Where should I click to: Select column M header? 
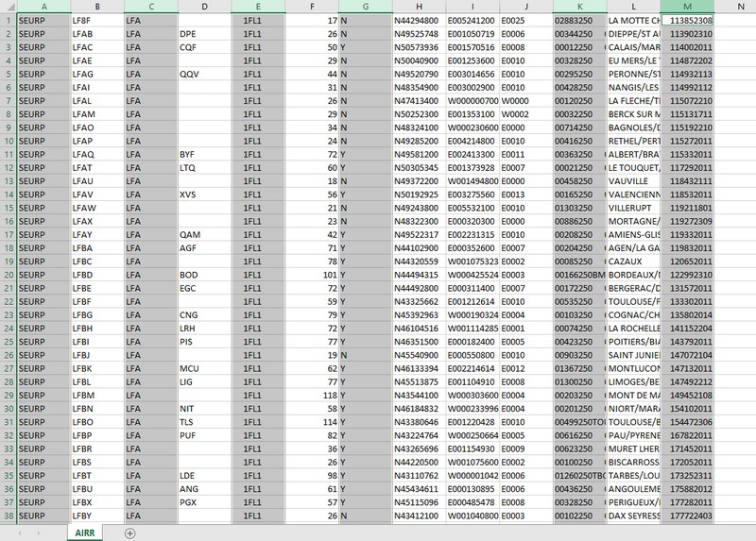687,7
